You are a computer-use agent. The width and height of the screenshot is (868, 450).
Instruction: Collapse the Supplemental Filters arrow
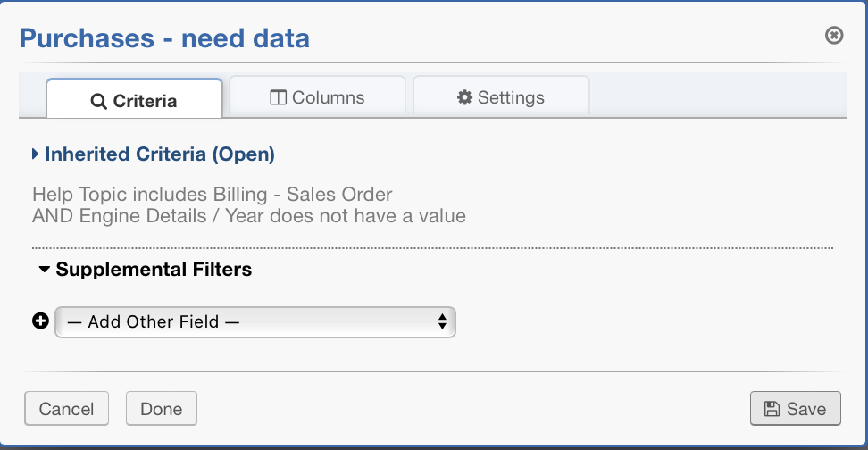click(44, 269)
